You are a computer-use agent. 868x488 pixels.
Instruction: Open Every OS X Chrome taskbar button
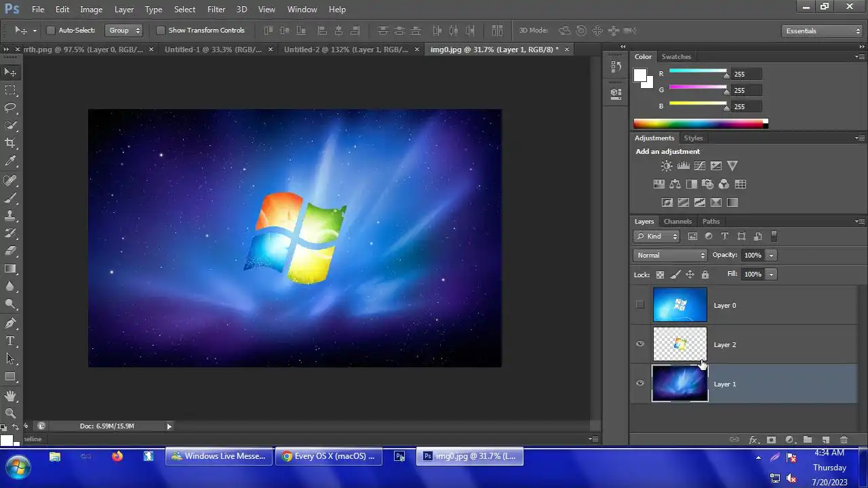(x=329, y=456)
